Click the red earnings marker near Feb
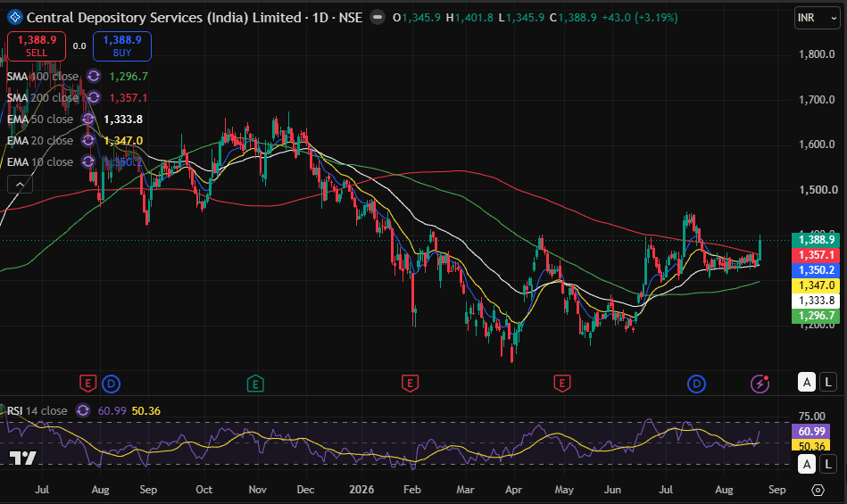The width and height of the screenshot is (847, 504). (x=410, y=384)
